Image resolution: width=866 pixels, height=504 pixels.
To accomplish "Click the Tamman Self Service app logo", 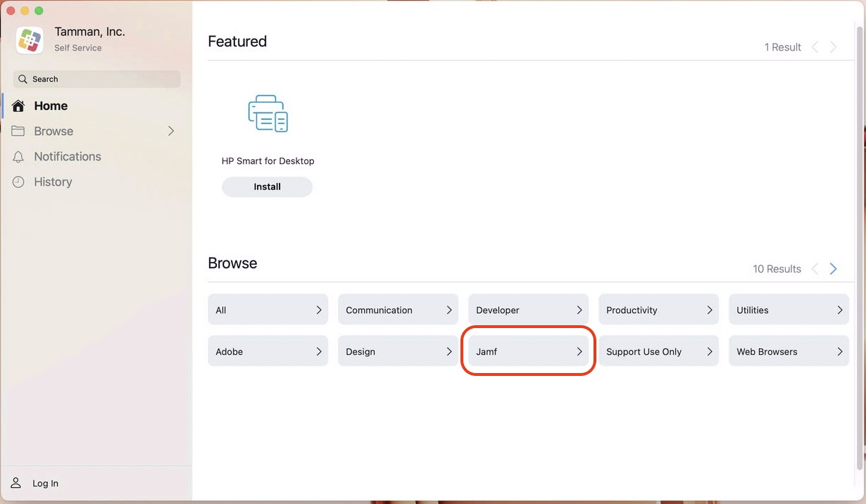I will [x=30, y=40].
